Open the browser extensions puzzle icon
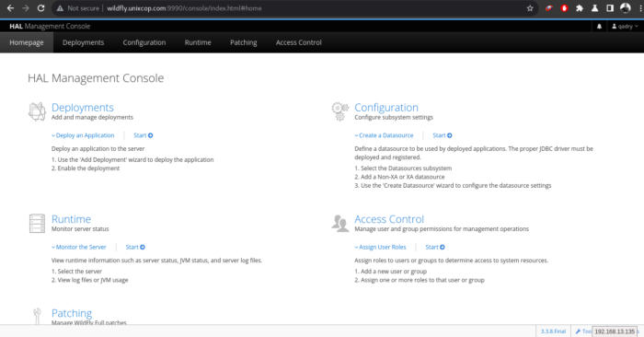This screenshot has width=644, height=337. tap(580, 8)
